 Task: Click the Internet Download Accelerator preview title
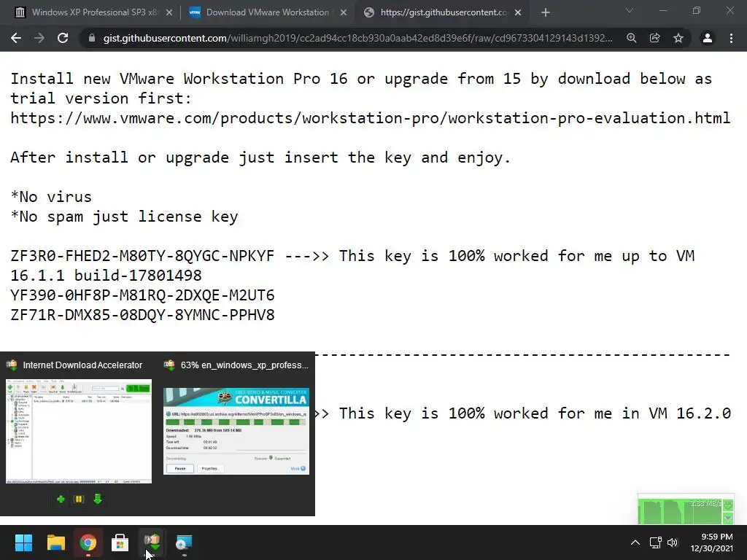[82, 365]
